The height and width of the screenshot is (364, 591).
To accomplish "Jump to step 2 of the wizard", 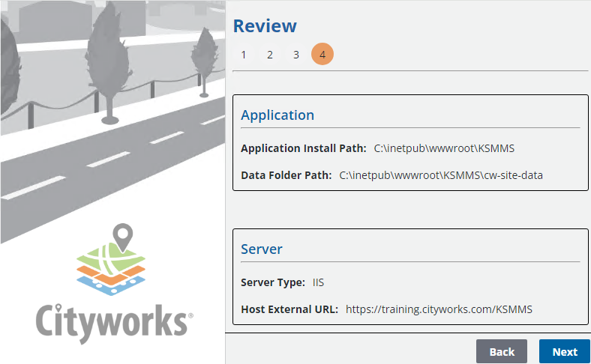I will pos(270,55).
